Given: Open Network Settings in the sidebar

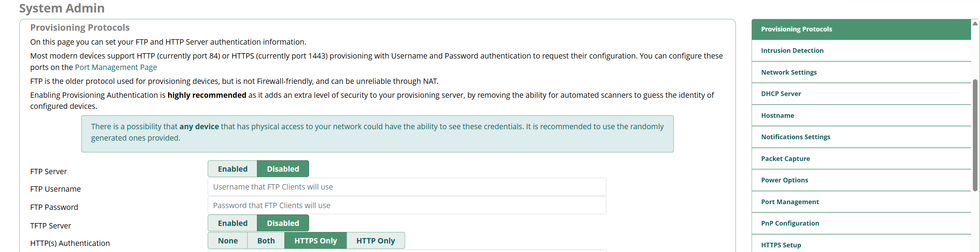Looking at the screenshot, I should (789, 72).
